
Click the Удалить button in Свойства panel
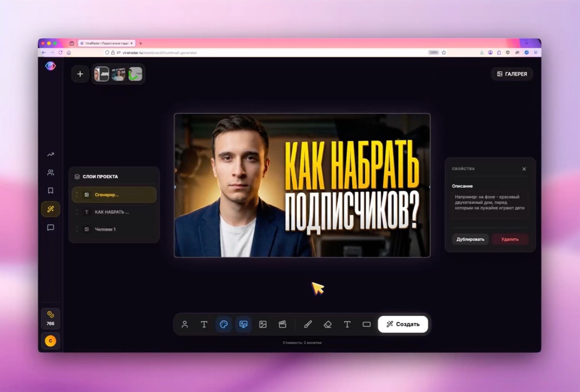[x=510, y=239]
